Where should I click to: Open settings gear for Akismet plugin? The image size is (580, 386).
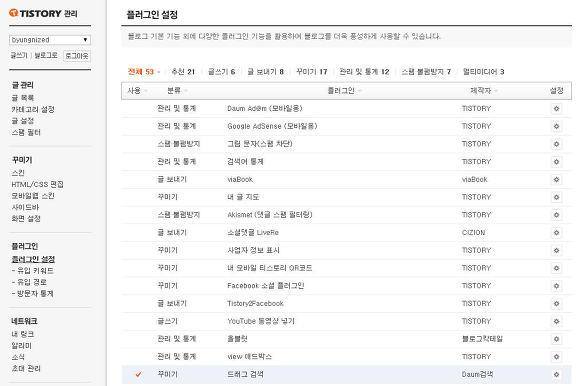(556, 215)
